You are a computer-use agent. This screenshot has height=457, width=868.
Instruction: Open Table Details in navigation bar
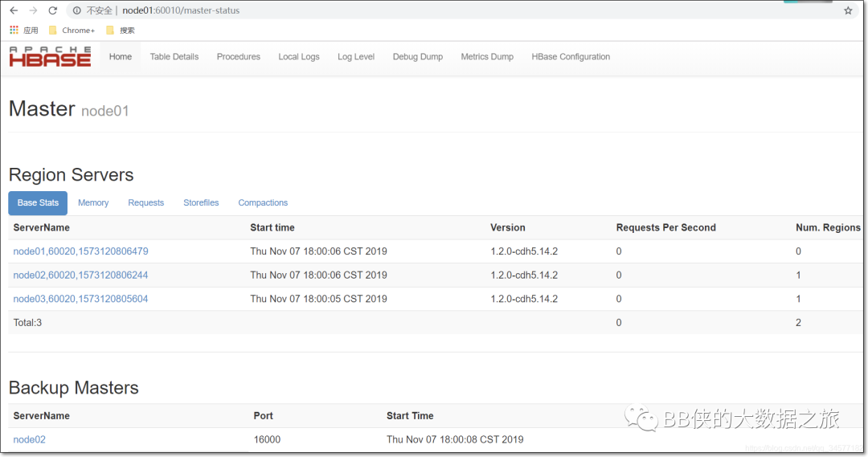click(x=174, y=56)
